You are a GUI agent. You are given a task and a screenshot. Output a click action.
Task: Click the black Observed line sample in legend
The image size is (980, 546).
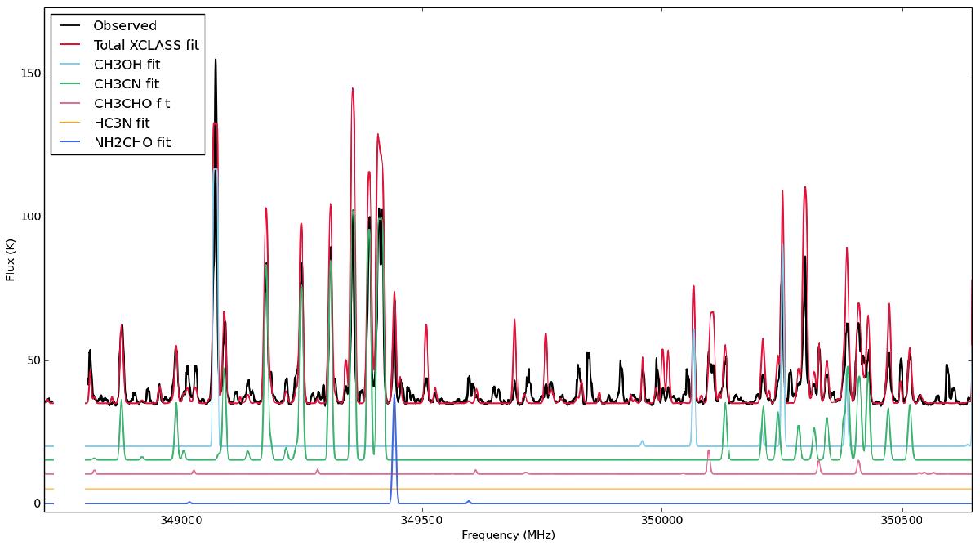point(70,25)
